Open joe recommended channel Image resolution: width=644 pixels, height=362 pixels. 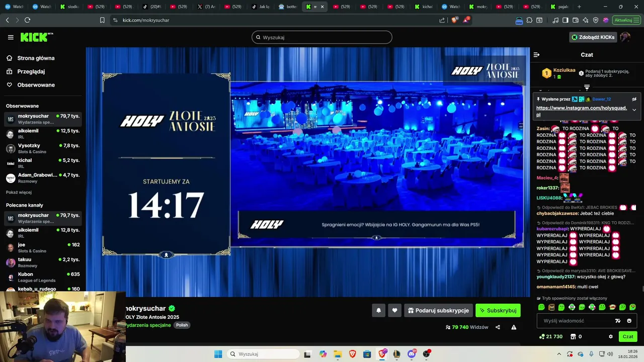[42, 248]
